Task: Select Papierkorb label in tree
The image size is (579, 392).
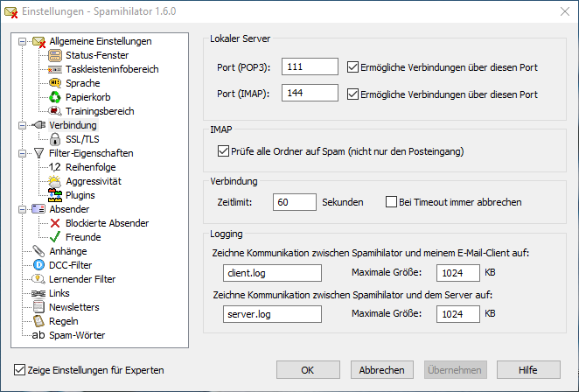Action: (87, 97)
